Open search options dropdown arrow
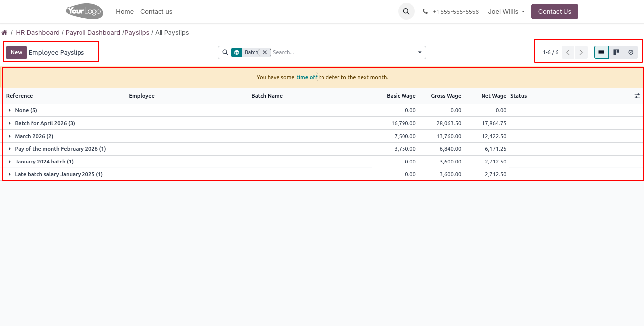The width and height of the screenshot is (644, 326). [x=420, y=52]
